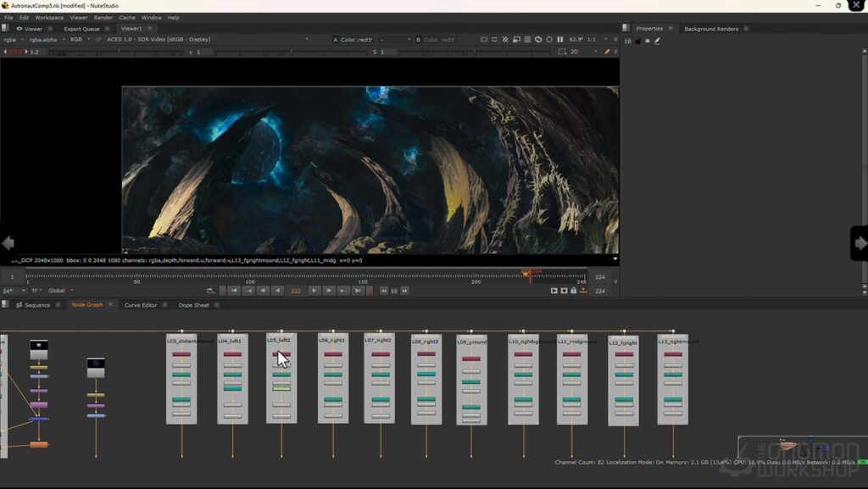Click the downscale resolution icon

[516, 40]
